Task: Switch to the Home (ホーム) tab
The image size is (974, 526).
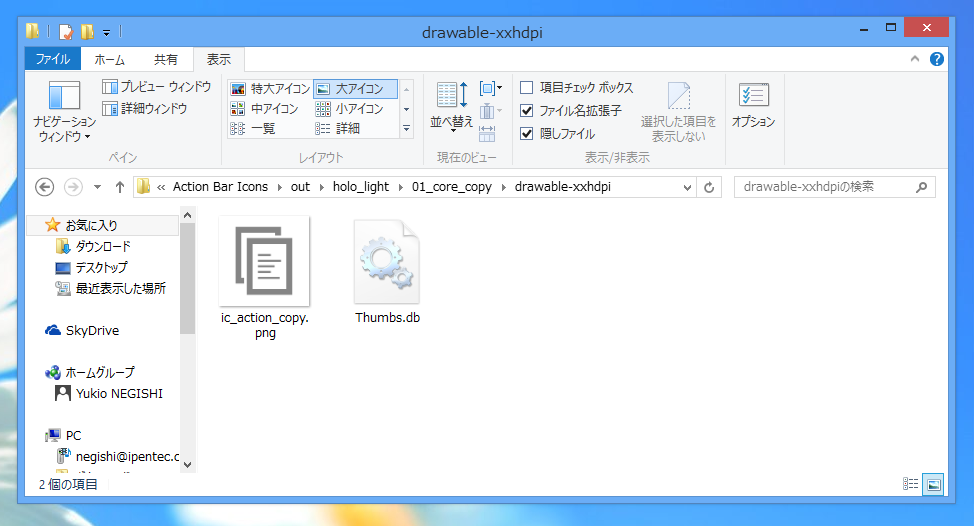Action: coord(109,60)
